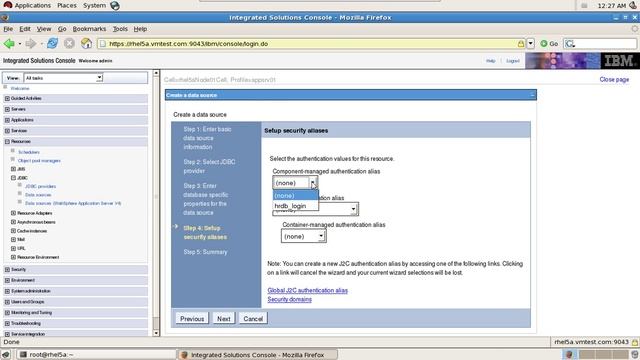Viewport: 640px width, 360px height.
Task: Expand the Mail node
Action: click(x=13, y=240)
